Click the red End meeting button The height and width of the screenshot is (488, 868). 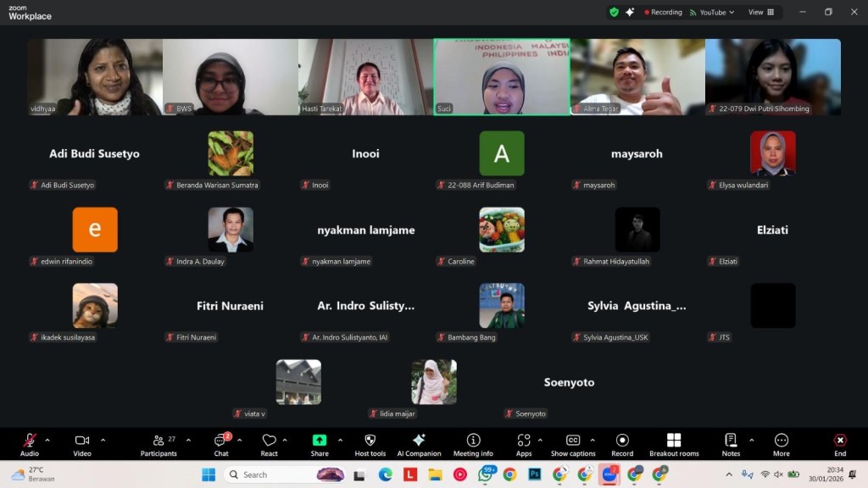840,444
